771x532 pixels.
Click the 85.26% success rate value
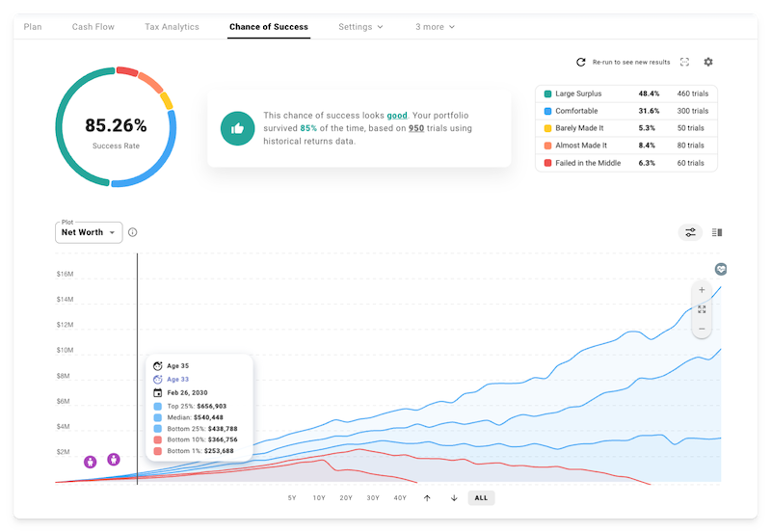116,125
